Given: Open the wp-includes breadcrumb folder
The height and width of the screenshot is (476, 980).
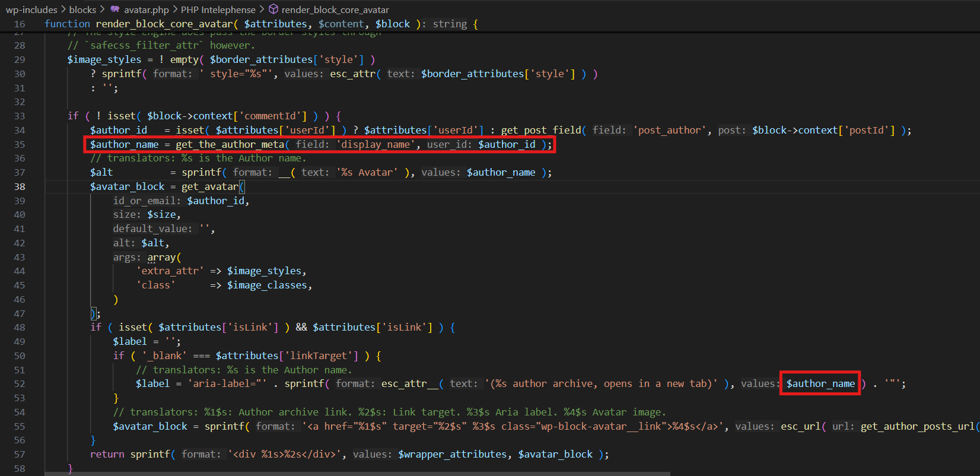Looking at the screenshot, I should point(31,9).
